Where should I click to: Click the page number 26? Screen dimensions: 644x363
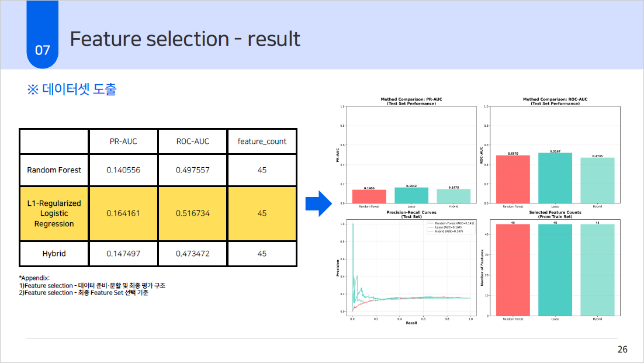coord(622,350)
